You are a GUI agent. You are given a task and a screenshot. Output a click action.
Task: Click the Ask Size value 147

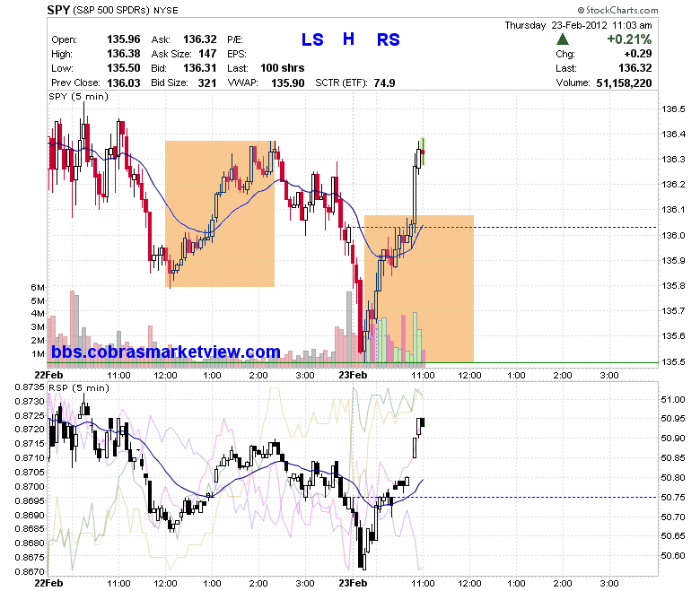pyautogui.click(x=207, y=54)
